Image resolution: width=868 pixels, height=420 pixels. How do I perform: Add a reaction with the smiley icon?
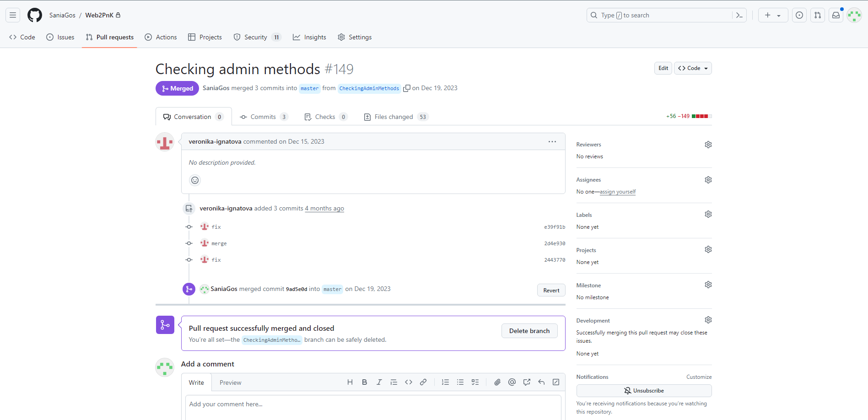click(195, 180)
